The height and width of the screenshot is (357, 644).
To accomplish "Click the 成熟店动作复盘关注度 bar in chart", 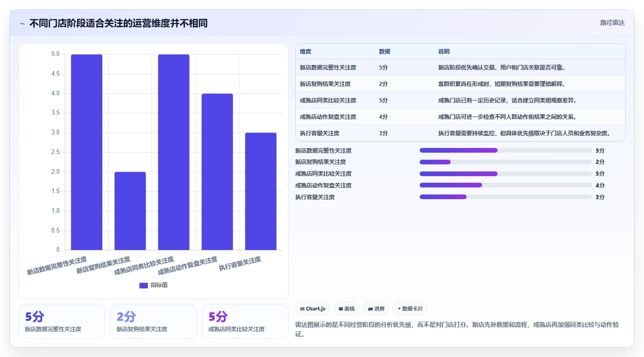I will click(217, 172).
